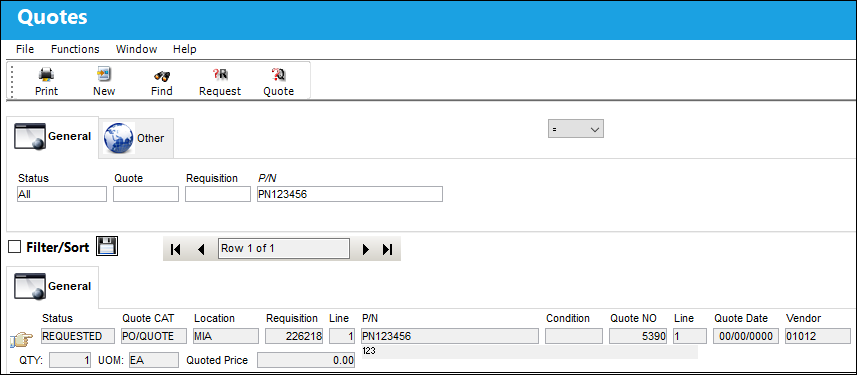Click the Row 1 of 1 indicator field
This screenshot has height=375, width=857.
click(x=284, y=248)
